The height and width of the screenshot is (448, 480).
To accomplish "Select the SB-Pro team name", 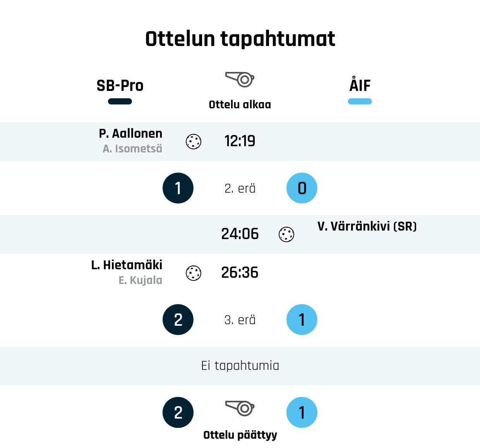I will coord(120,85).
